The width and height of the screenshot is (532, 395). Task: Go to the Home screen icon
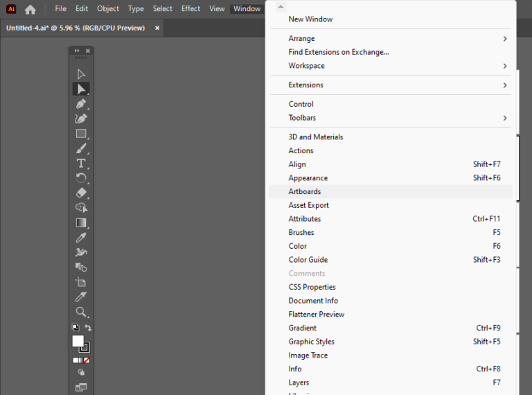(x=30, y=9)
